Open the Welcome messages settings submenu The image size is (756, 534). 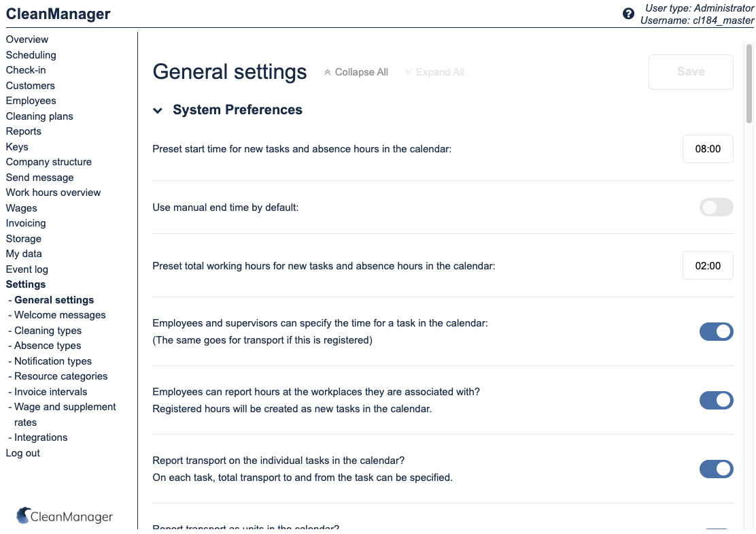coord(60,315)
